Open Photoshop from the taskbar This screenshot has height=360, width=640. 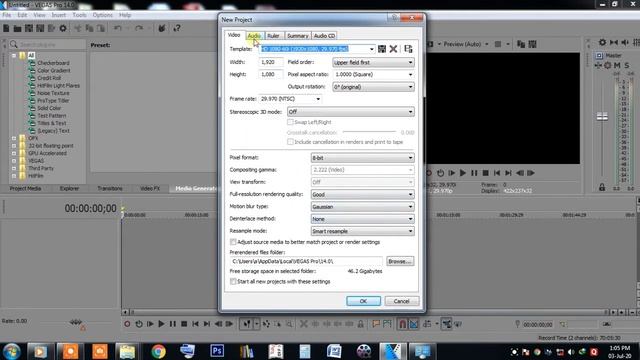(x=217, y=351)
